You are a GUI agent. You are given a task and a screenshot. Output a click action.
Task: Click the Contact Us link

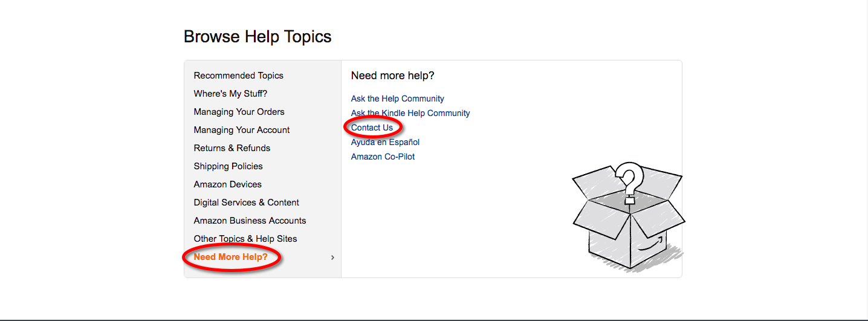(x=372, y=128)
